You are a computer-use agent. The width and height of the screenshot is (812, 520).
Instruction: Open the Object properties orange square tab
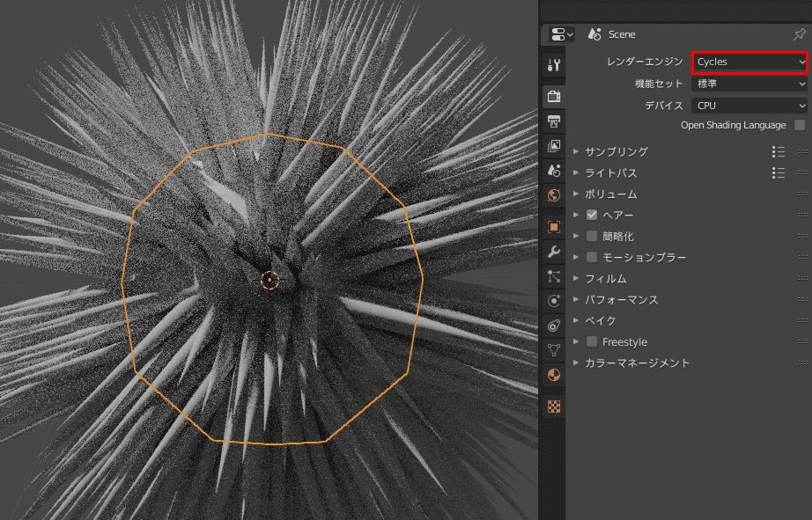tap(554, 227)
